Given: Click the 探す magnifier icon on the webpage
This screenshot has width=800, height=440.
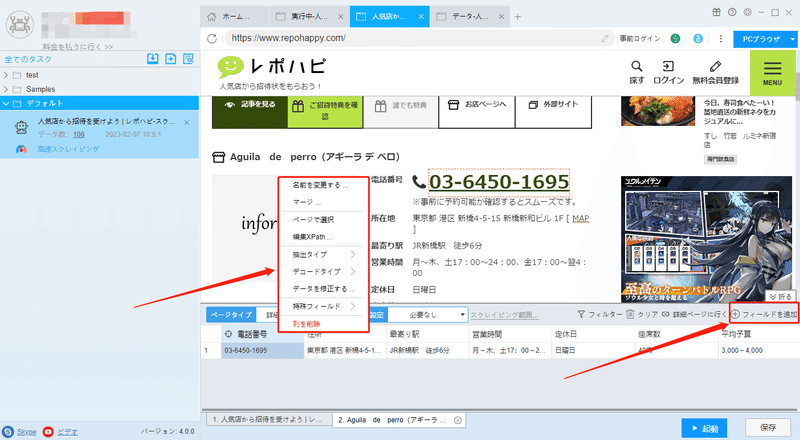Looking at the screenshot, I should pos(637,66).
